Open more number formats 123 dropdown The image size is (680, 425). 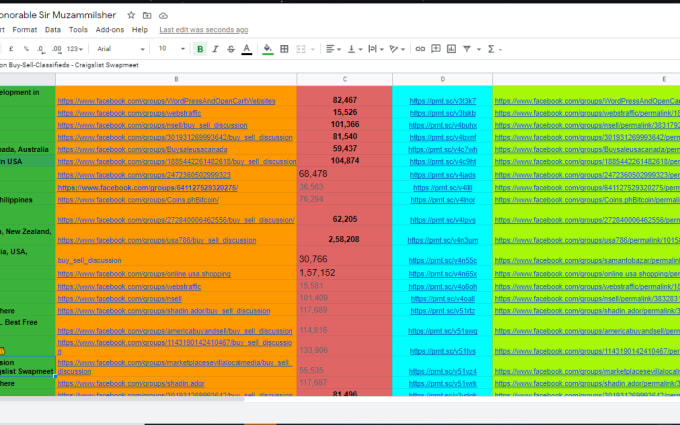[x=75, y=49]
